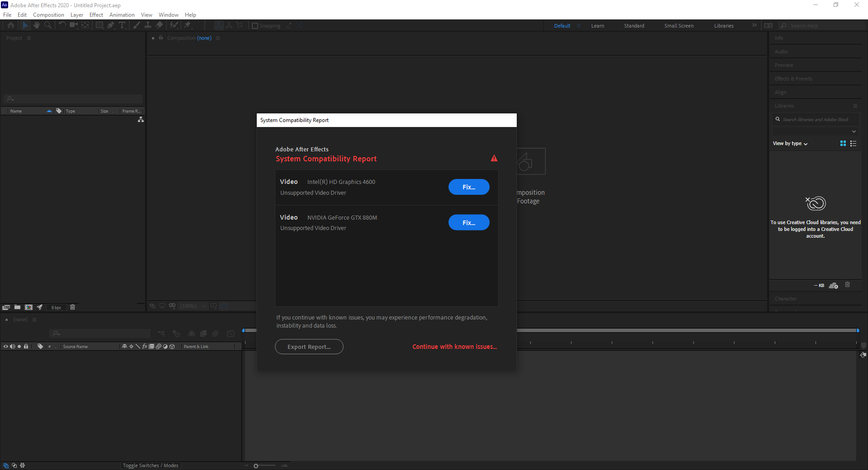Open the Home screen icon
The width and height of the screenshot is (868, 470).
pos(11,25)
